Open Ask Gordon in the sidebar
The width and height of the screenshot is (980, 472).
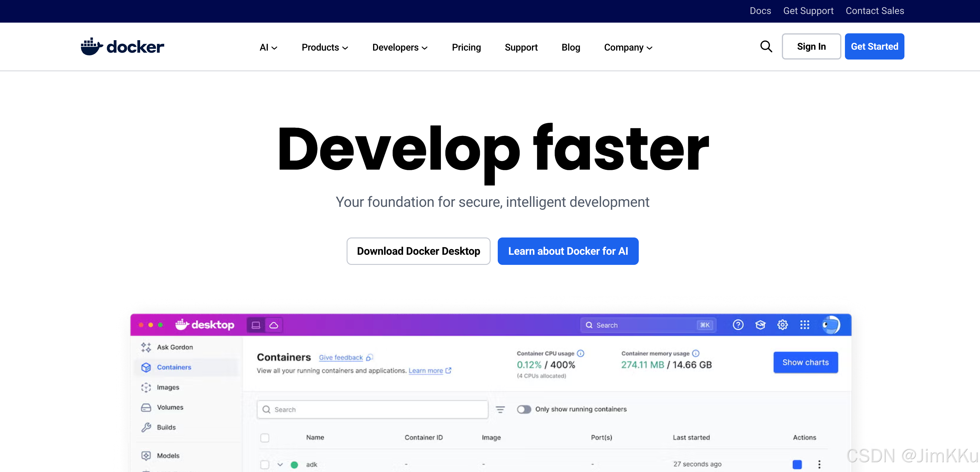(175, 347)
